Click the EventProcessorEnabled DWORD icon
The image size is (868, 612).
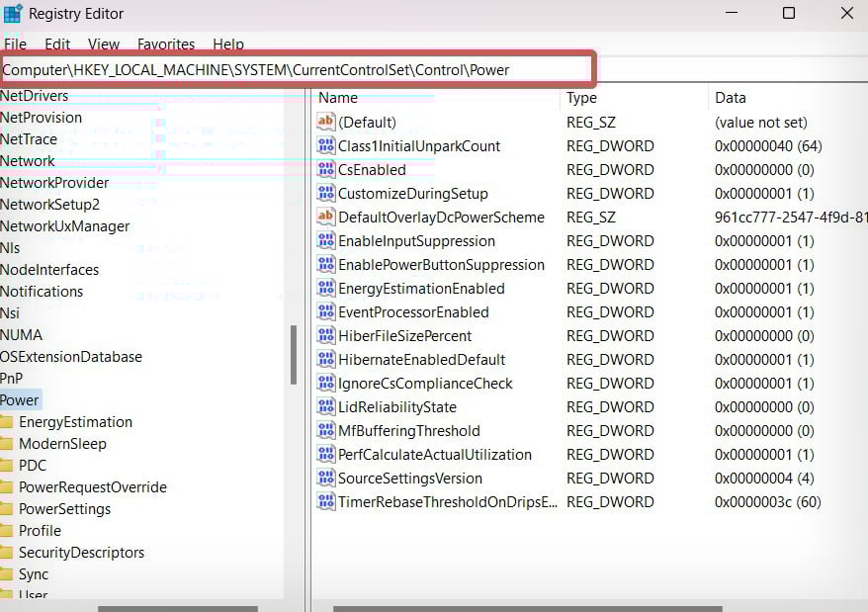coord(326,311)
